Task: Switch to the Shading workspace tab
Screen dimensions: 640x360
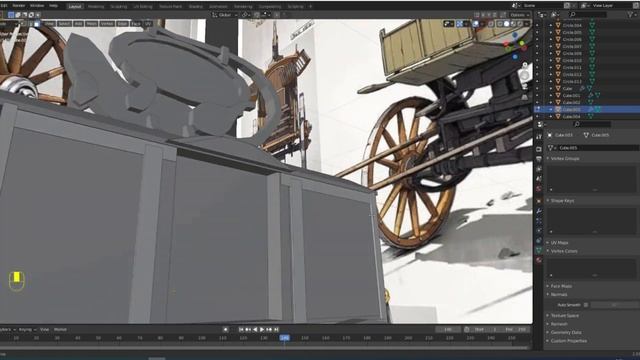Action: [x=196, y=7]
